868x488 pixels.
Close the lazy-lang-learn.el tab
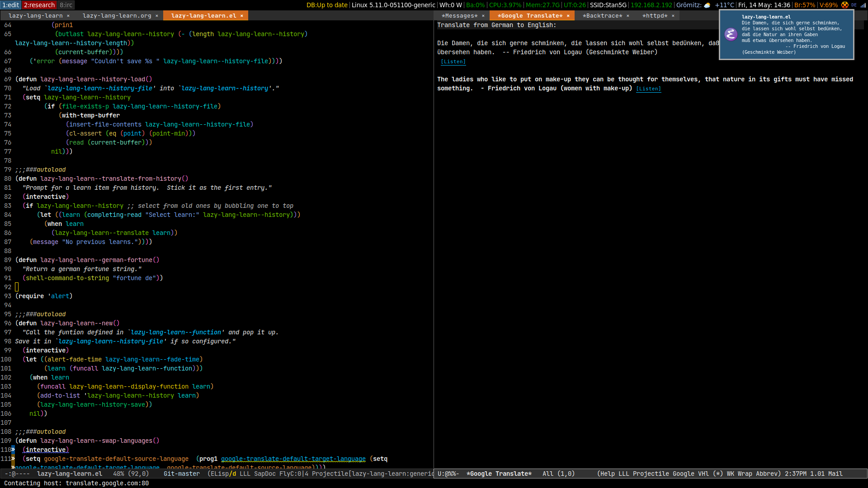pos(242,16)
